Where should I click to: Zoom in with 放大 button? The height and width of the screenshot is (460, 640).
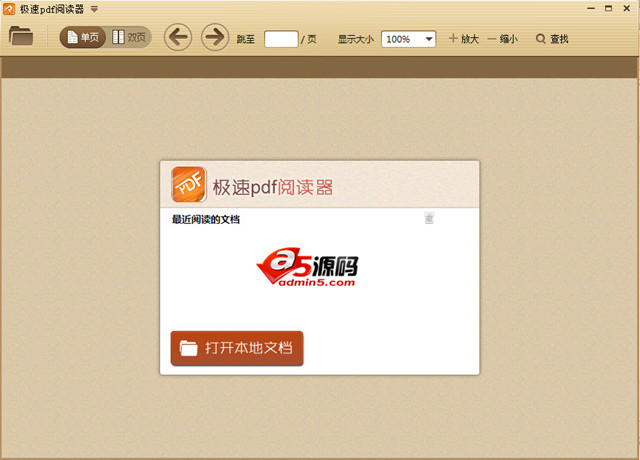point(464,39)
